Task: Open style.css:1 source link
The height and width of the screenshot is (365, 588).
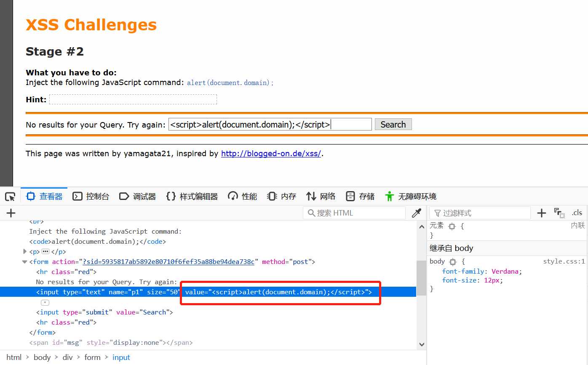Action: pos(564,261)
